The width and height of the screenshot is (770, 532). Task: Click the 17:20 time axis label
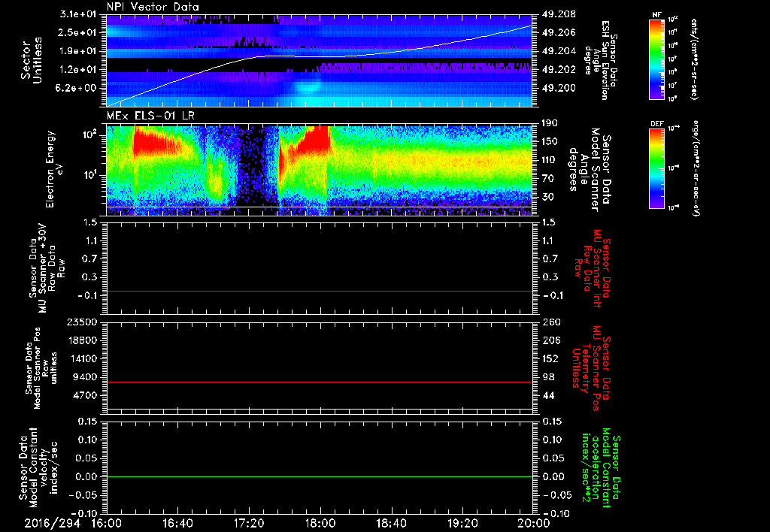[x=249, y=523]
